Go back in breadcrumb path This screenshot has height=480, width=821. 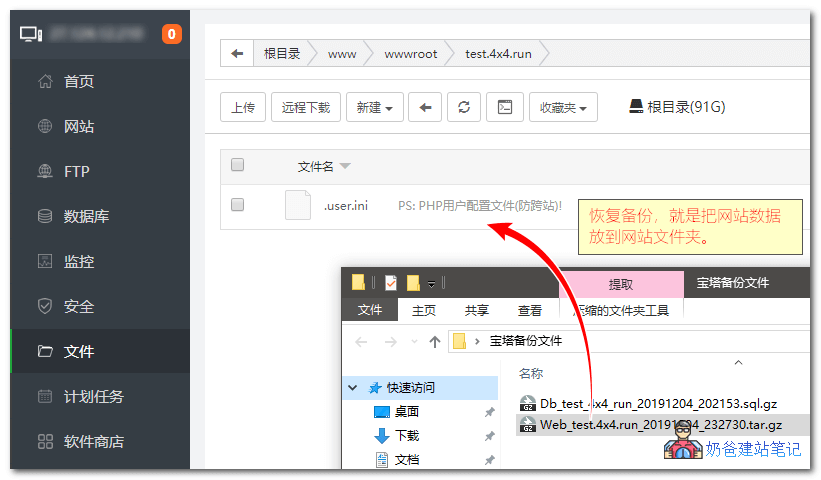pos(236,54)
